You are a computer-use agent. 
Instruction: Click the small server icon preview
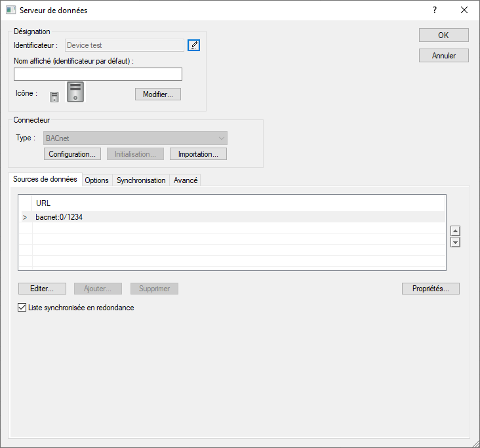click(x=54, y=96)
